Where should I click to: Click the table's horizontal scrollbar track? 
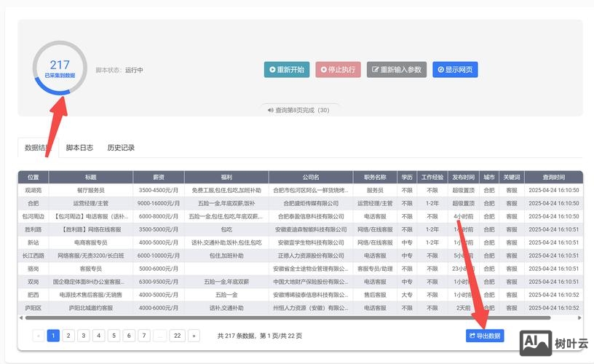click(x=288, y=318)
